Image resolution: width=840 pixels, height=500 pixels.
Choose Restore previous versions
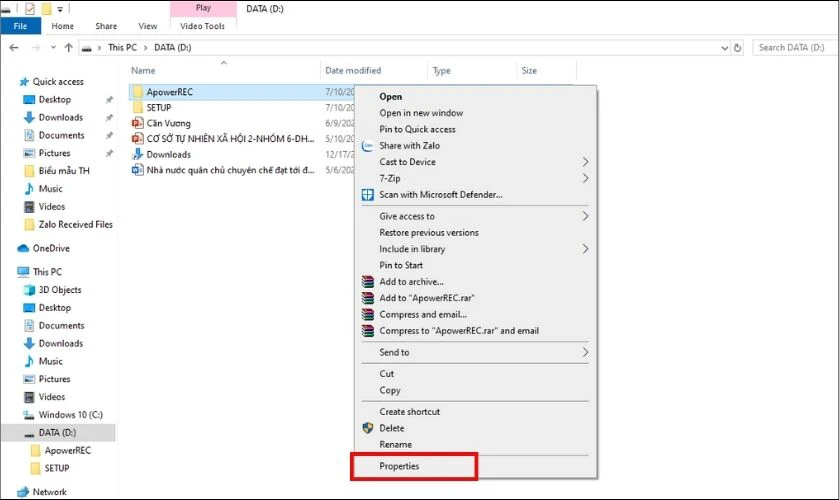[429, 233]
